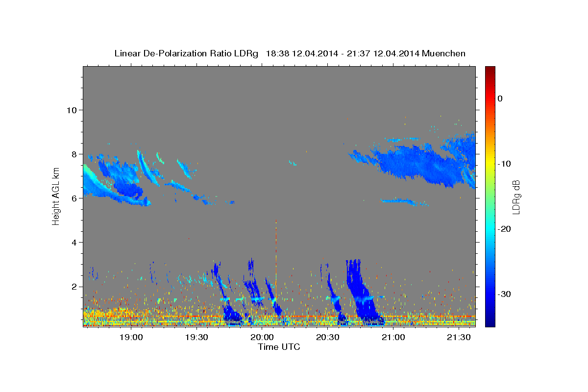Select the "Height AGL km" axis label
The width and height of the screenshot is (588, 392).
click(56, 196)
